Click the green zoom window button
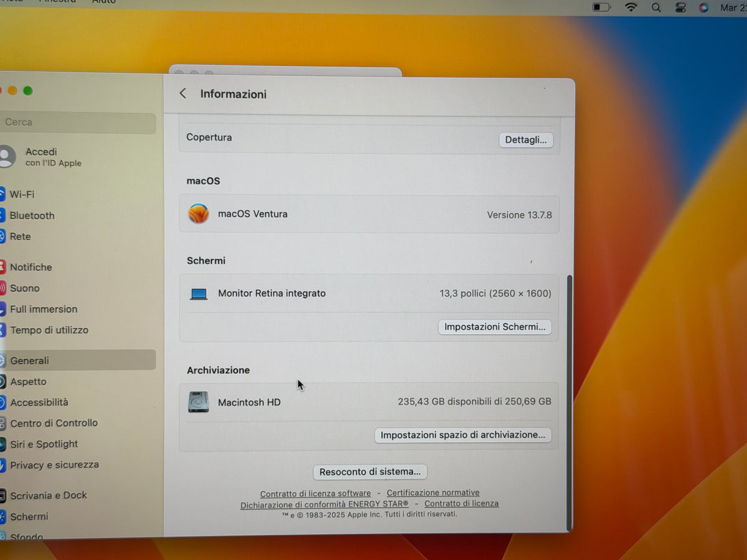 pyautogui.click(x=28, y=91)
